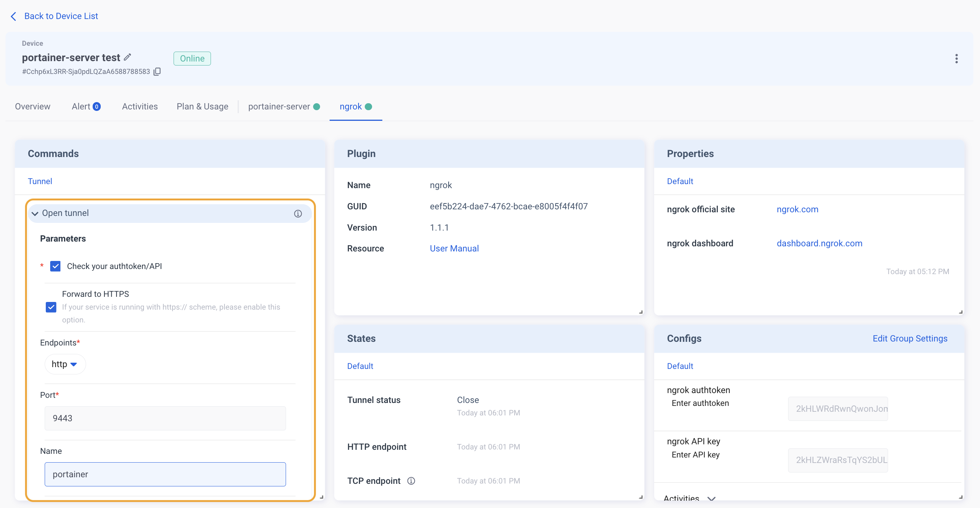
Task: Switch to the portainer-server tab
Action: click(284, 107)
